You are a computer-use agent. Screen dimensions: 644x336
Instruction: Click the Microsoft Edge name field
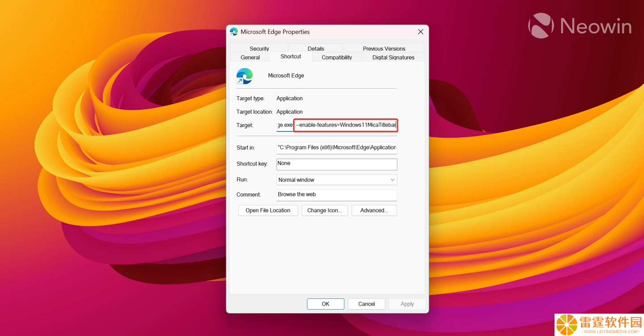coord(286,76)
